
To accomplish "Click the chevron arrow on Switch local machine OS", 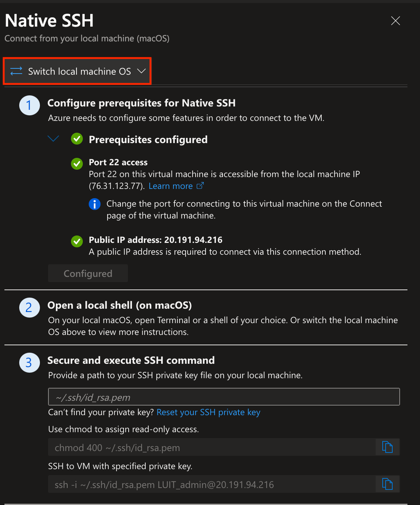I will [x=141, y=71].
